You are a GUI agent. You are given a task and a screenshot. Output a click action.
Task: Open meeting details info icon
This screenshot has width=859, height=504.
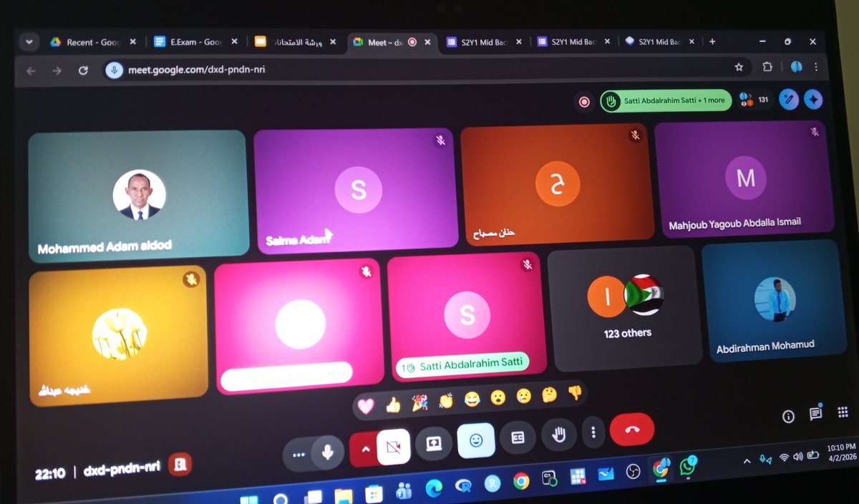[788, 417]
